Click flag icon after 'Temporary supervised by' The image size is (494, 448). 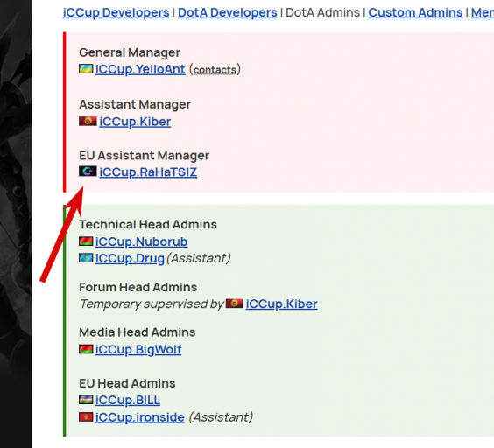click(x=235, y=303)
